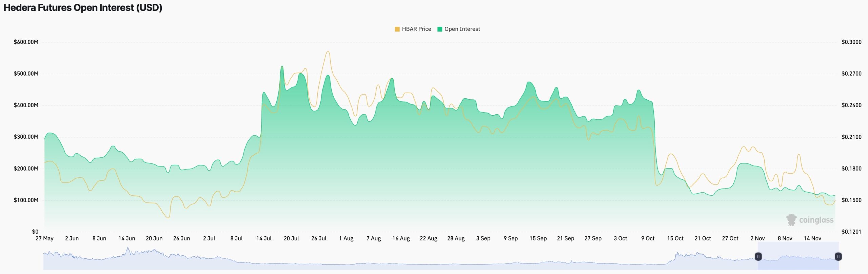868x274 pixels.
Task: Click the 15 Sep date label
Action: coord(538,238)
